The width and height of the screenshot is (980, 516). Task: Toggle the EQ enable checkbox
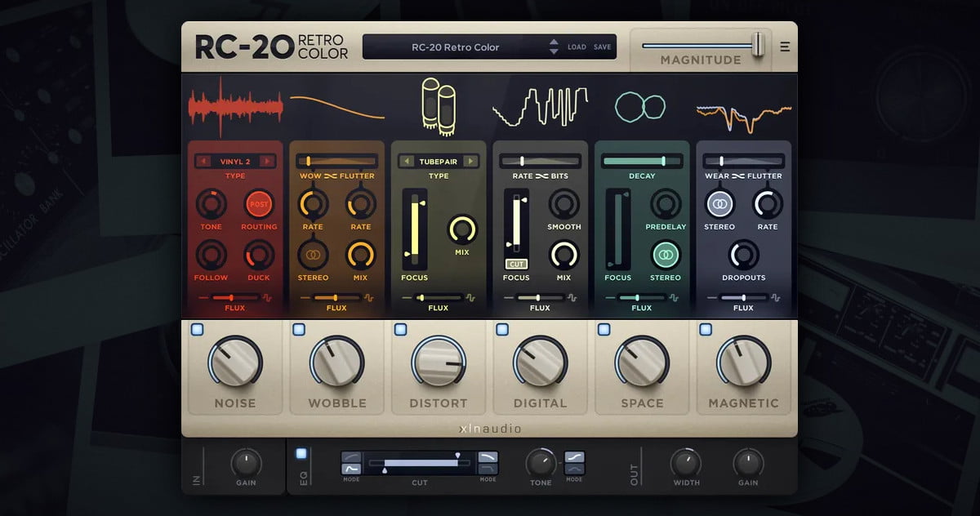pyautogui.click(x=301, y=454)
